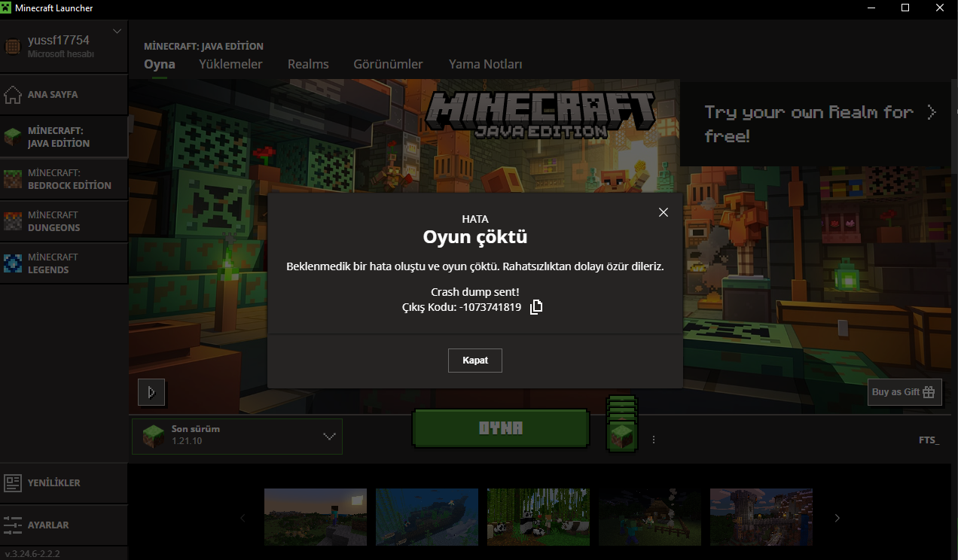
Task: Select Minecraft: Java Edition in the sidebar
Action: [64, 137]
